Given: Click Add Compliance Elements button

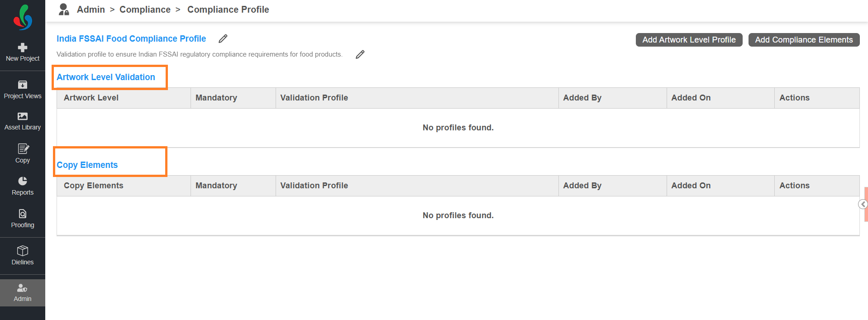Looking at the screenshot, I should coord(804,40).
